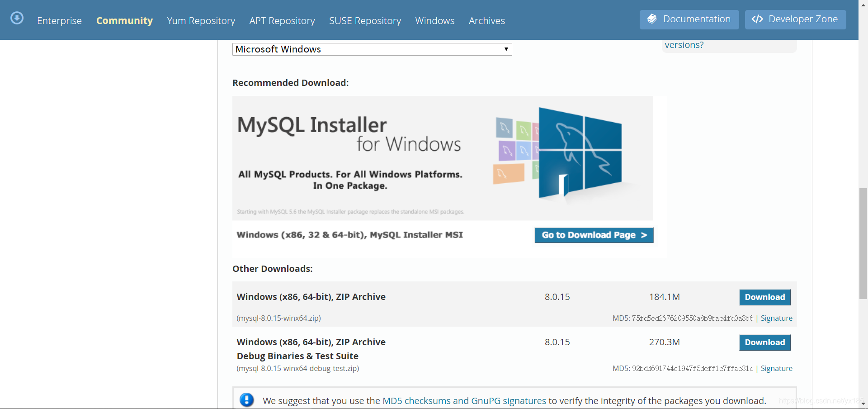Click the '270.3M' size value
The width and height of the screenshot is (868, 409).
(x=665, y=342)
